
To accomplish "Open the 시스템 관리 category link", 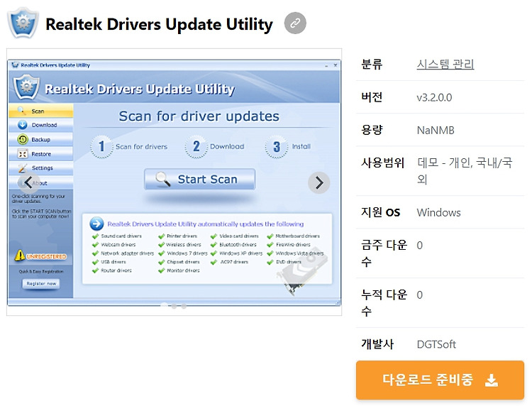I will point(445,64).
